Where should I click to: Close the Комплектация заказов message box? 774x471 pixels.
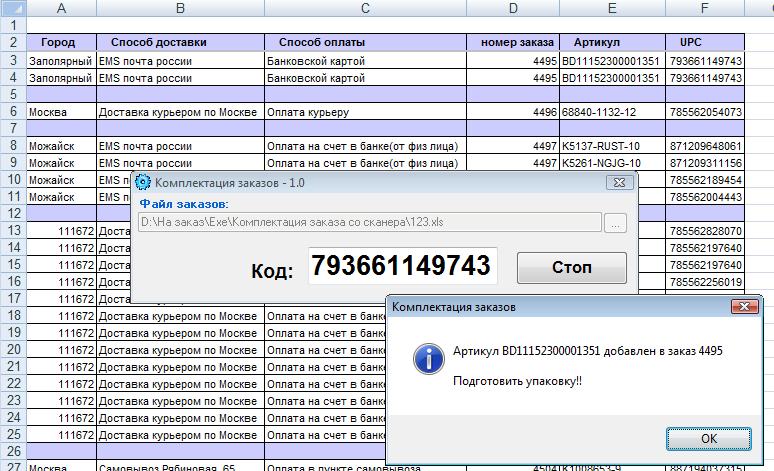tap(744, 307)
